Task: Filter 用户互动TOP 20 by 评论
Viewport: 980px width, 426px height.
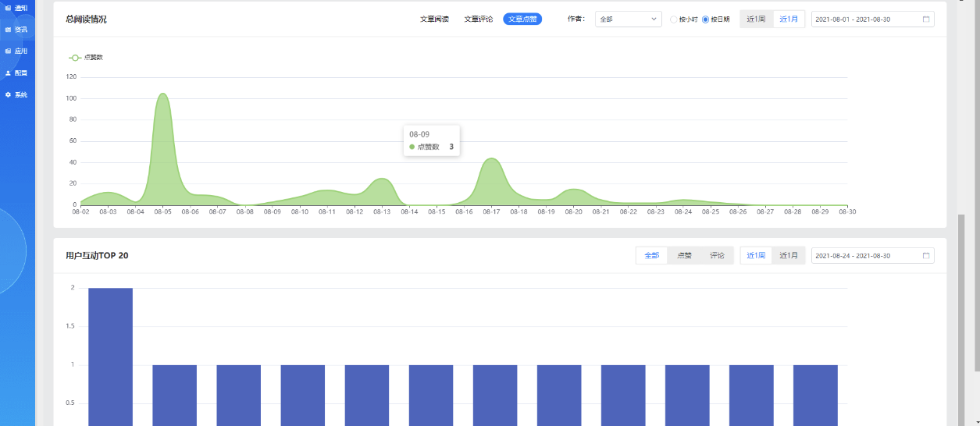Action: [717, 255]
